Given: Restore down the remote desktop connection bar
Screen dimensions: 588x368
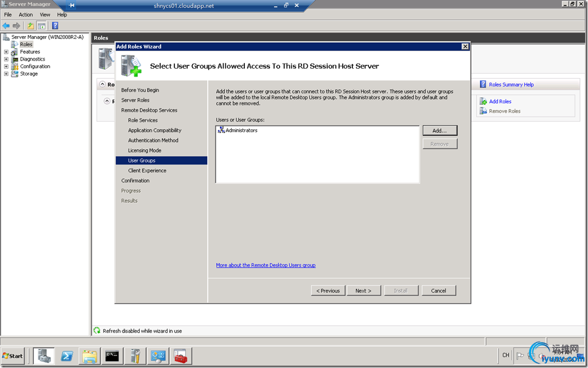Looking at the screenshot, I should click(286, 5).
